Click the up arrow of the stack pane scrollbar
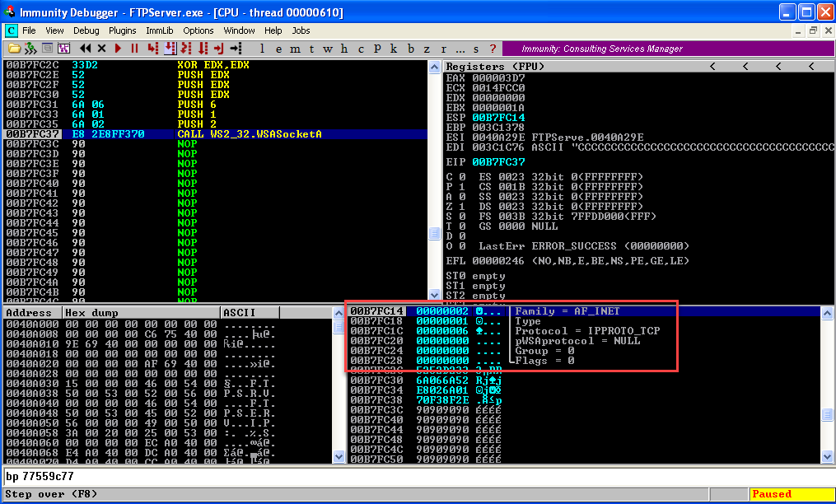This screenshot has width=836, height=504. 827,313
